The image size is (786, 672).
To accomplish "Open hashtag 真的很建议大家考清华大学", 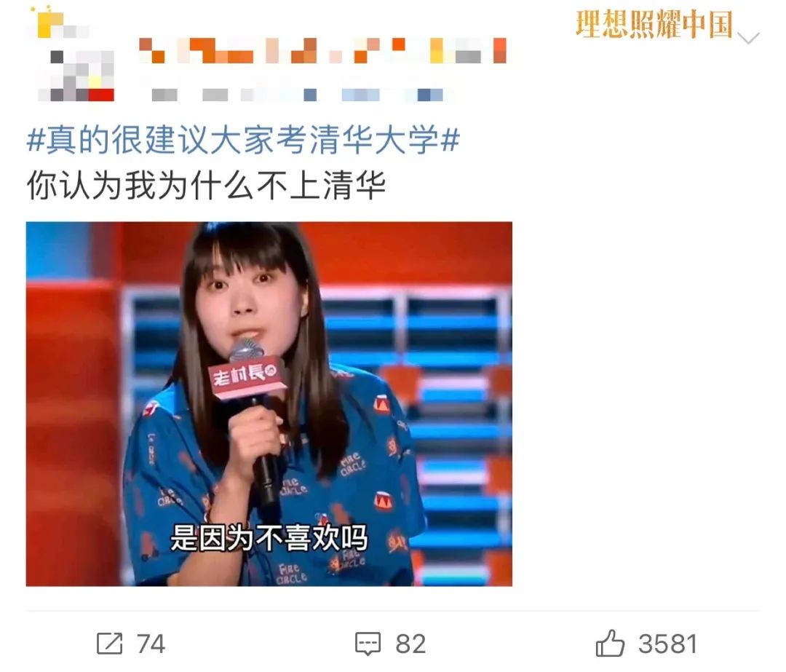I will pos(243,139).
